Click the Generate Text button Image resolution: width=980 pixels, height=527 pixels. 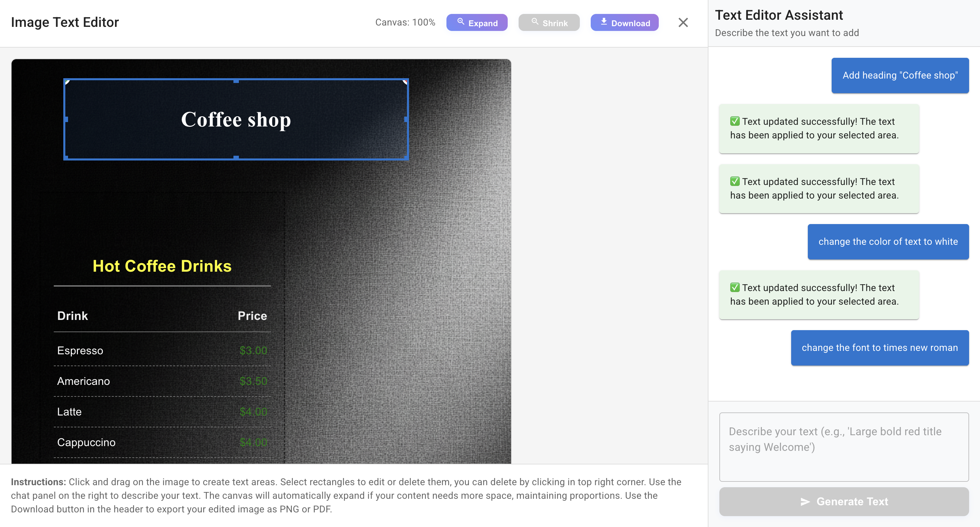point(844,502)
